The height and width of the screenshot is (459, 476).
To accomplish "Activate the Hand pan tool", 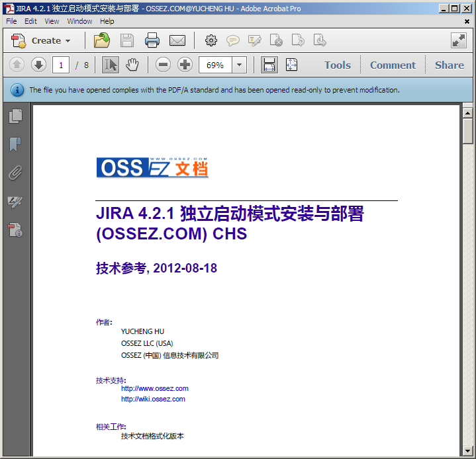I will 132,65.
